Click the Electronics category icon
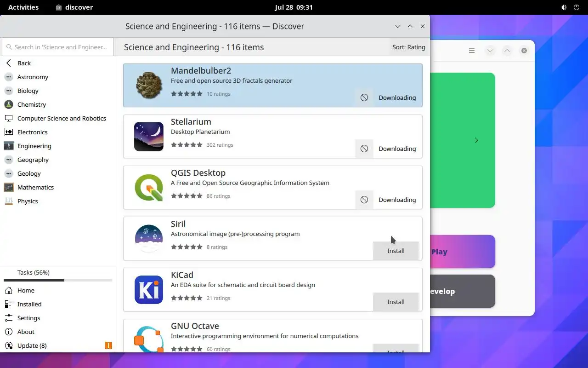 point(9,132)
